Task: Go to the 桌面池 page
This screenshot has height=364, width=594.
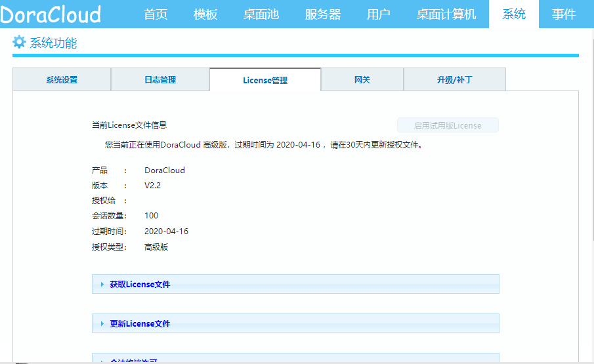Action: (261, 14)
